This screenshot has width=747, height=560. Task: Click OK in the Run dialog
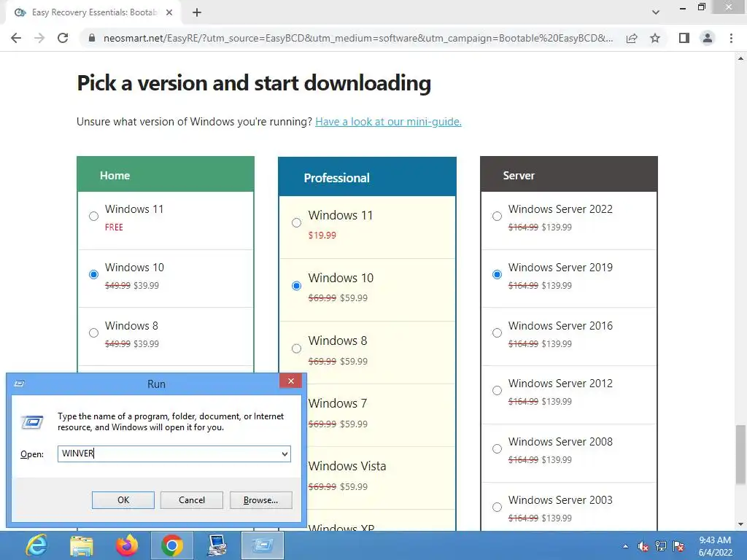[123, 500]
